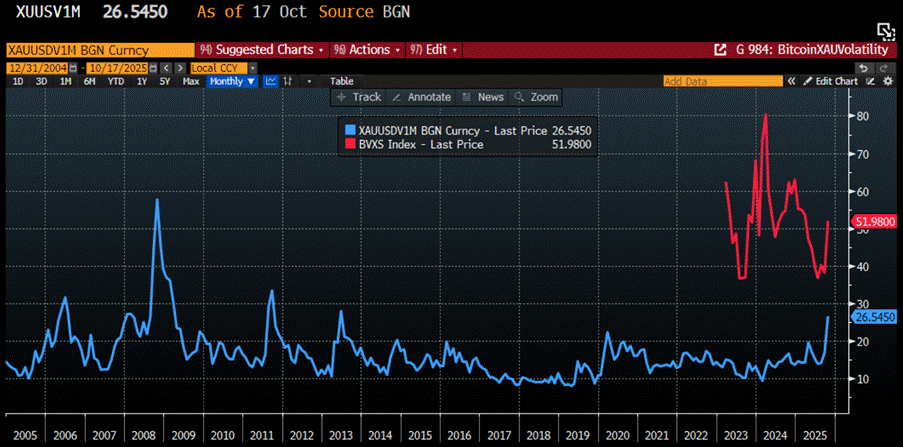Select the Max range
This screenshot has width=903, height=447.
pyautogui.click(x=191, y=81)
